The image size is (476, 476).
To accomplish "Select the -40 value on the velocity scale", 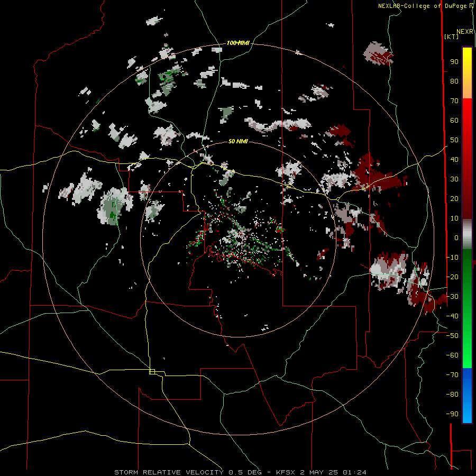I will click(452, 316).
